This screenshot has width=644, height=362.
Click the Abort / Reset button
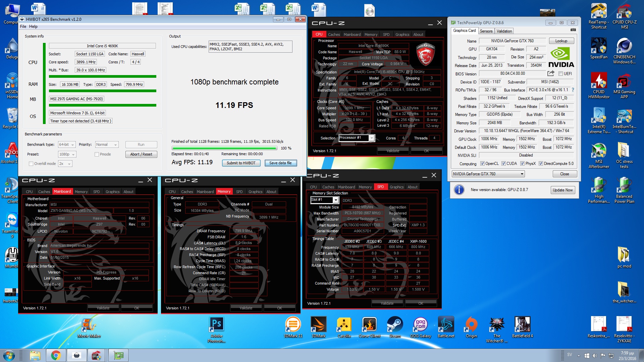(x=141, y=154)
